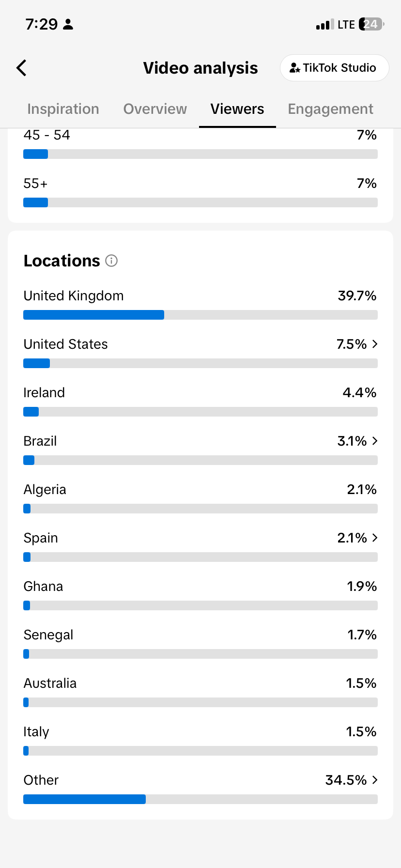Select the Viewers tab

237,109
